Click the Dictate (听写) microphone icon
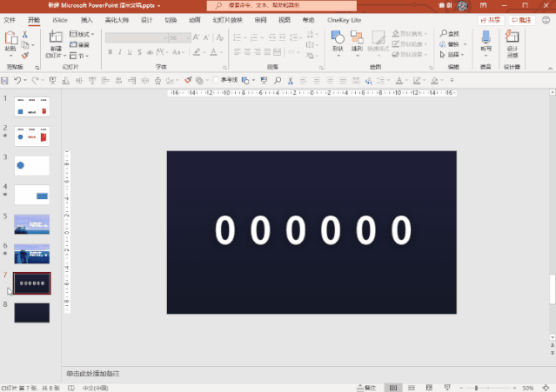Viewport: 556px width, 392px height. pos(486,37)
